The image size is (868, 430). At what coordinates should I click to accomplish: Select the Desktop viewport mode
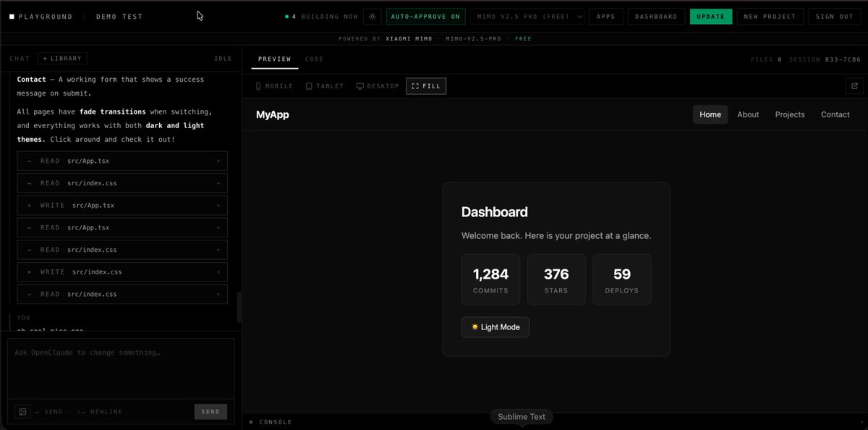tap(378, 86)
